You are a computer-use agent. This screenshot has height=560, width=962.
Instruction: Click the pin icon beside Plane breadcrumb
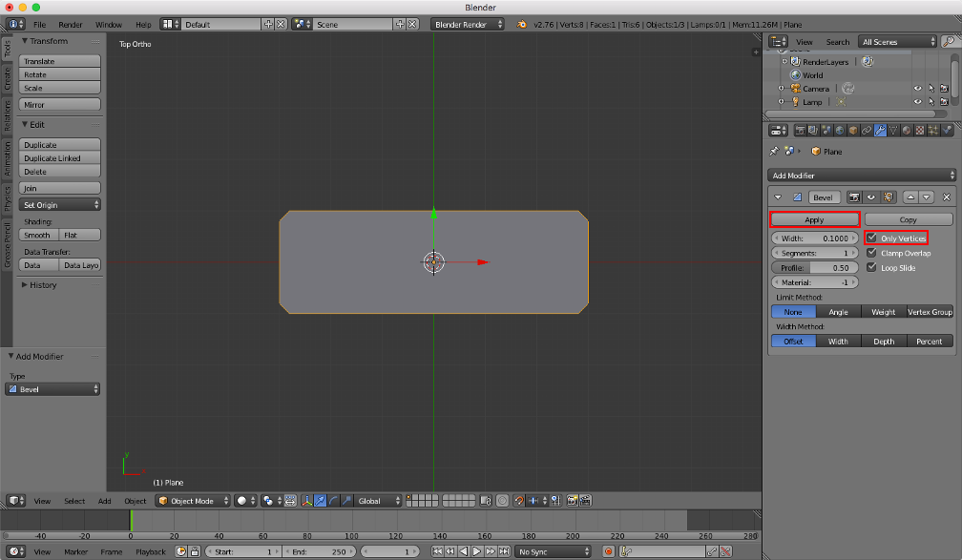click(x=774, y=151)
